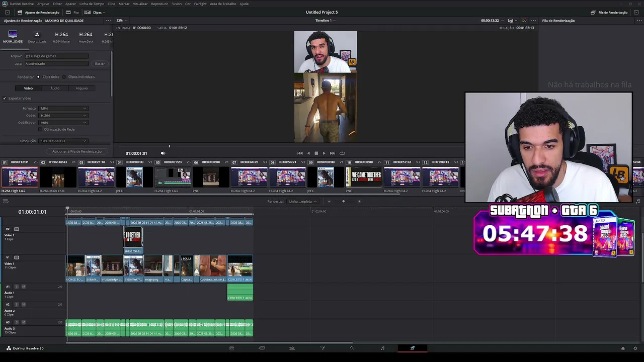The width and height of the screenshot is (644, 362).
Task: Play reverse in viewer transport
Action: point(308,153)
